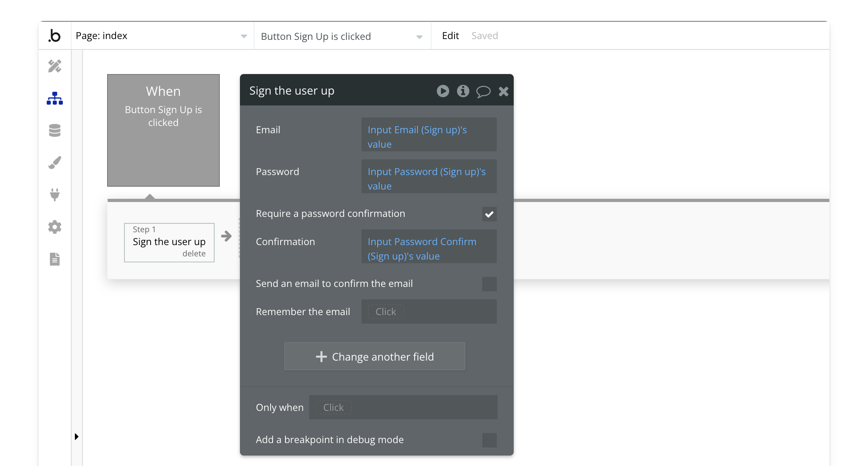
Task: Open the Button Sign Up is clicked dropdown
Action: pos(341,36)
